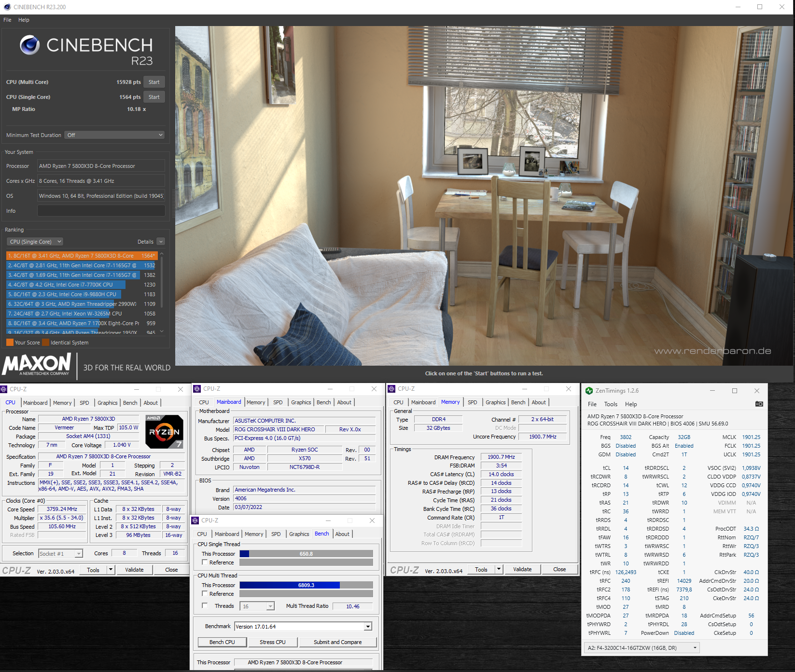Viewport: 795px width, 672px height.
Task: Click the Your Score orange color swatch
Action: pyautogui.click(x=10, y=343)
